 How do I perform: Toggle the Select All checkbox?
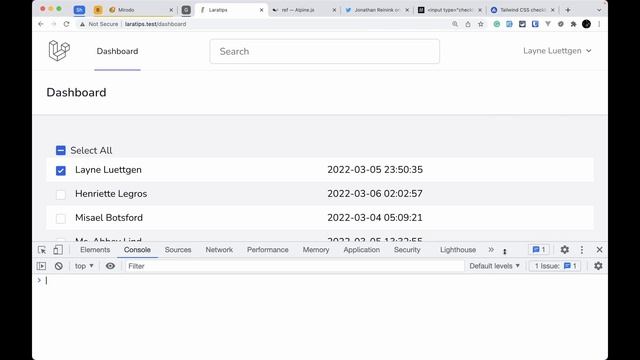click(x=60, y=150)
